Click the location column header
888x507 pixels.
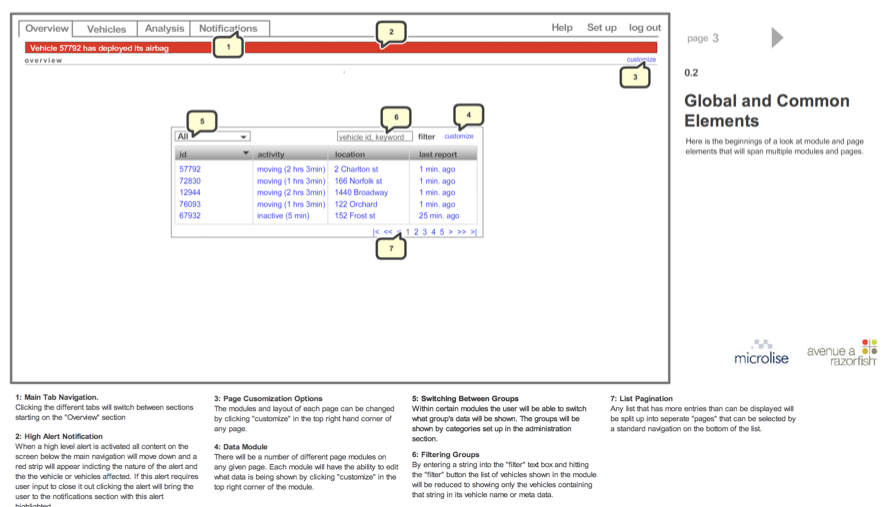click(x=369, y=154)
